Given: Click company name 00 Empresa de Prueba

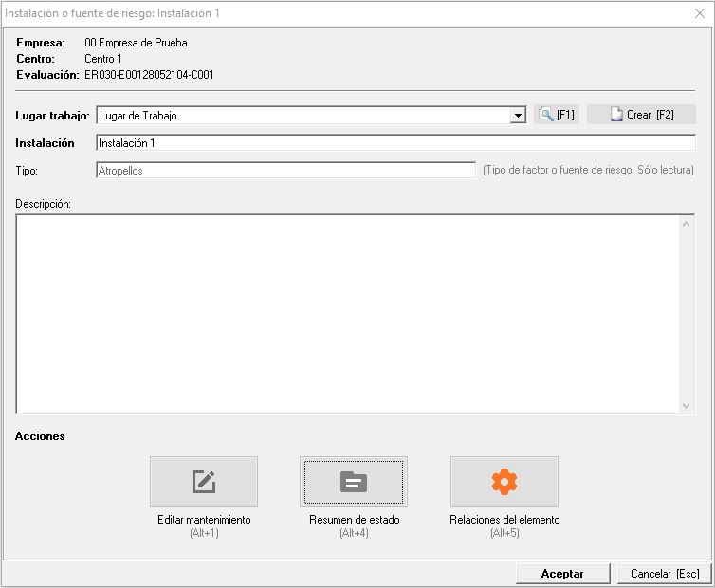Looking at the screenshot, I should coord(136,43).
